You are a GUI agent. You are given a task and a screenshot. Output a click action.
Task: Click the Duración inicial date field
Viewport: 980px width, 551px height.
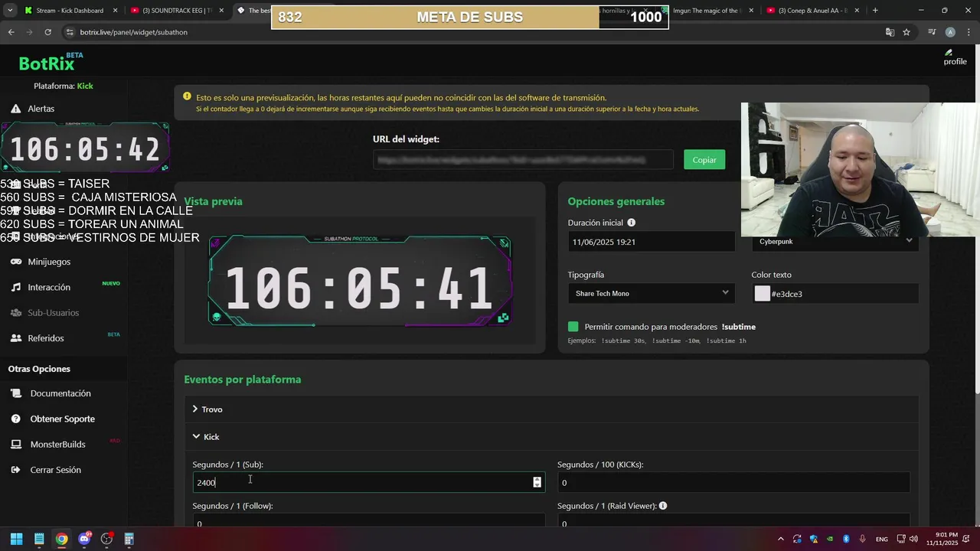point(651,242)
